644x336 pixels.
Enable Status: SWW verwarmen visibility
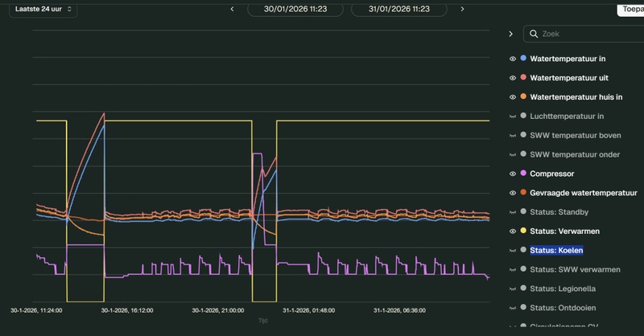[x=513, y=269]
